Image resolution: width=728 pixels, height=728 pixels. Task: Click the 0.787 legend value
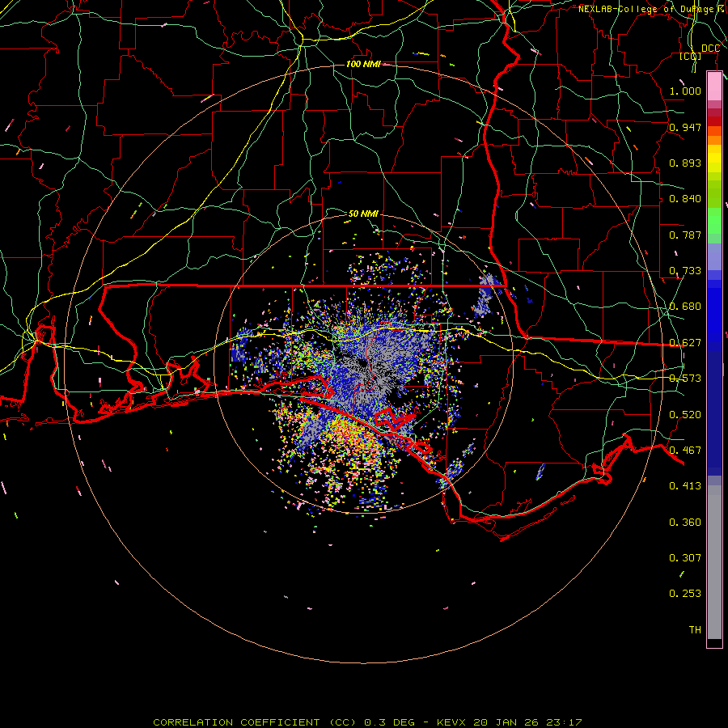tap(685, 235)
